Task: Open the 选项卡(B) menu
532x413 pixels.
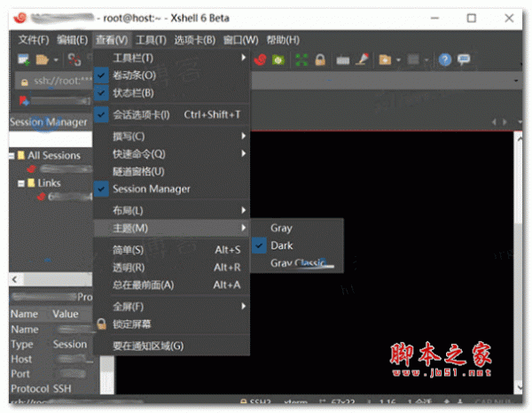Action: coord(195,40)
